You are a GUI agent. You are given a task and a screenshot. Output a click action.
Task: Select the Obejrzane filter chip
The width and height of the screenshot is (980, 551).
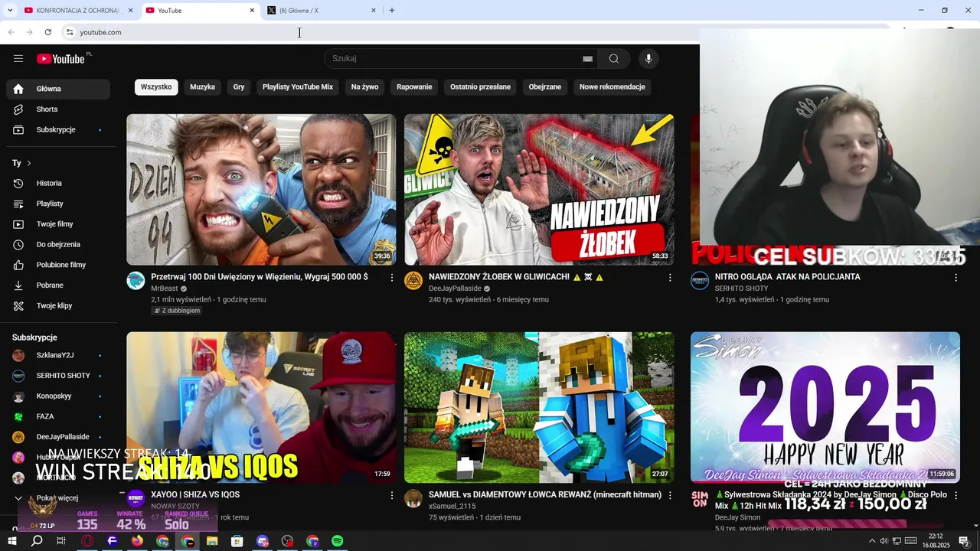(545, 87)
